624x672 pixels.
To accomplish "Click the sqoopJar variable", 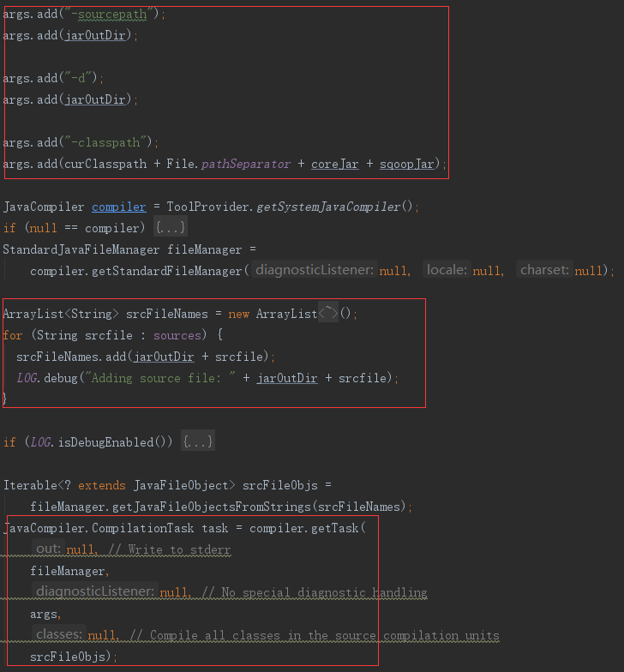I will (x=406, y=164).
